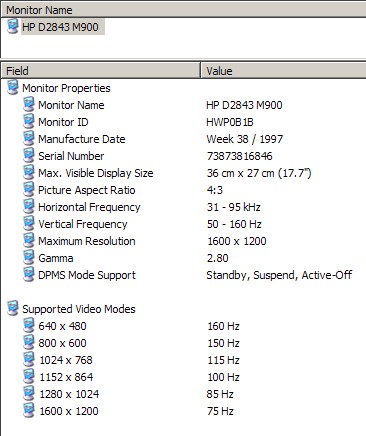This screenshot has height=436, width=366.
Task: Click the 100 Hz refresh rate value
Action: [223, 377]
